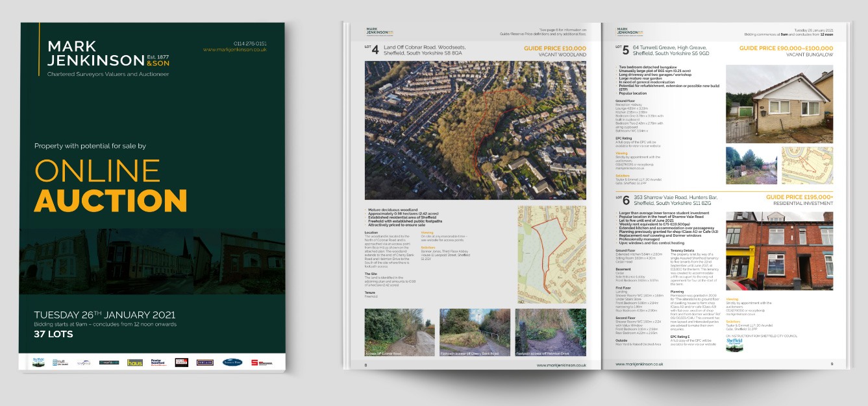Click the 'Tenure' heading in Lot 4
The image size is (868, 406).
coord(370,293)
